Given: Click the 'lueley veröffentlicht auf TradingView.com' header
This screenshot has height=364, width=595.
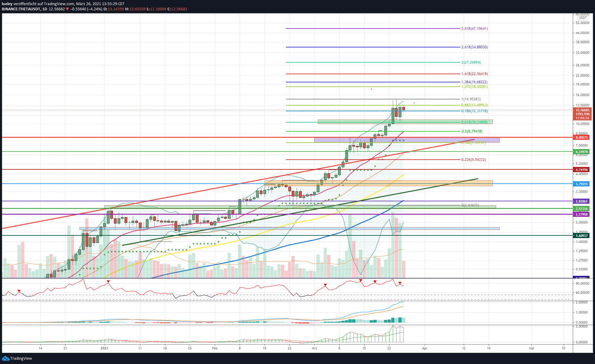Looking at the screenshot, I should tap(38, 4).
